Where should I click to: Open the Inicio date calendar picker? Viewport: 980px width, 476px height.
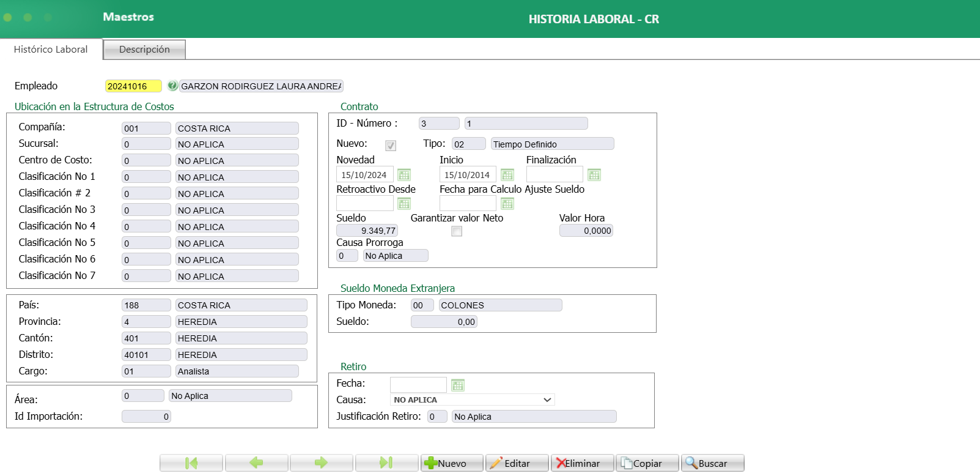pos(507,175)
